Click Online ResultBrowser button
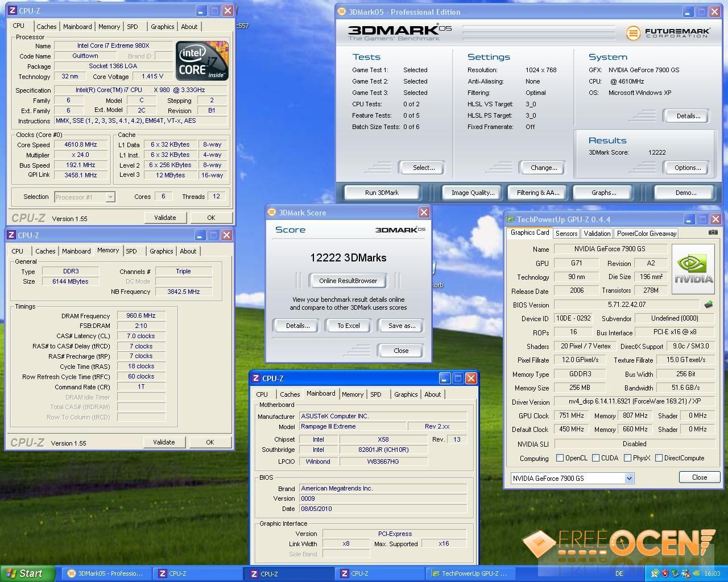This screenshot has width=728, height=582. coord(348,281)
